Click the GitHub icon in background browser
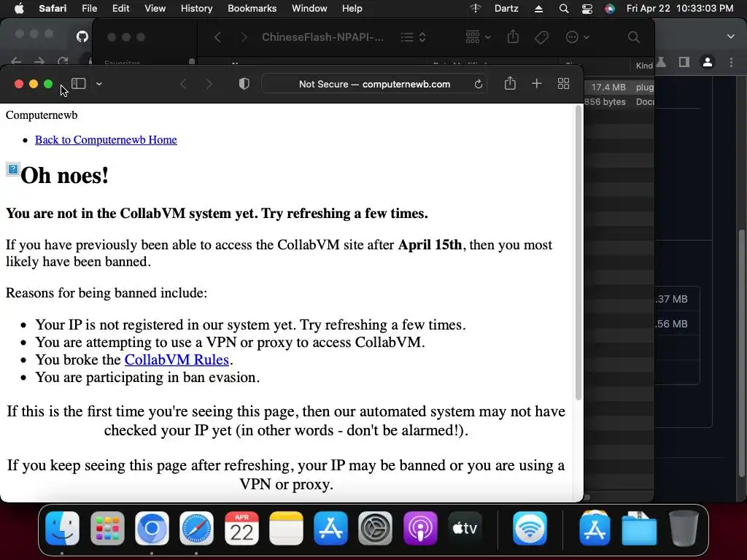The width and height of the screenshot is (747, 560). (x=82, y=36)
